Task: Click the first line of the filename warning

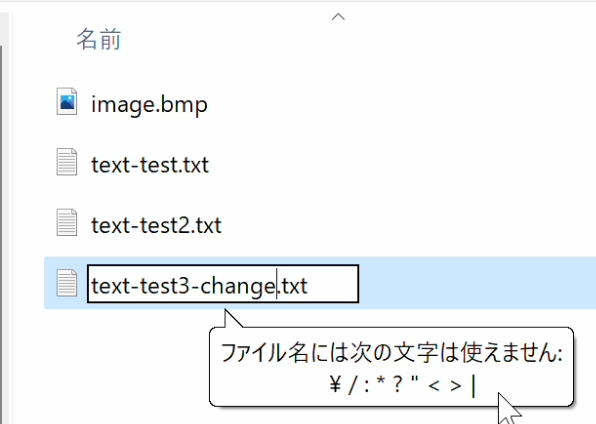Action: click(x=392, y=353)
